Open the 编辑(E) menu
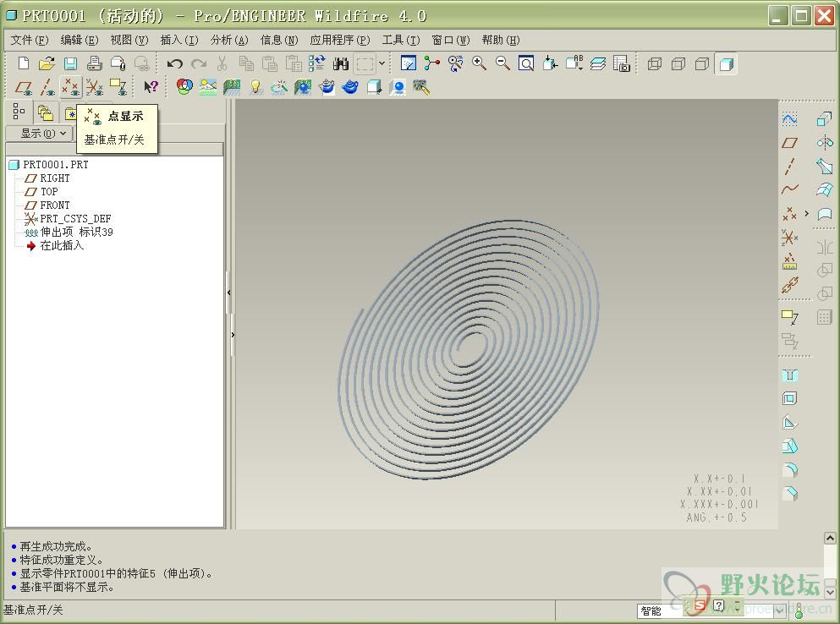 tap(80, 41)
